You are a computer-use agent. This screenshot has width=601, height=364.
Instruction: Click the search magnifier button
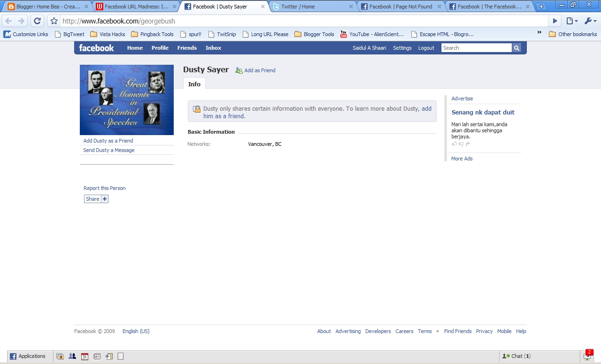(516, 48)
